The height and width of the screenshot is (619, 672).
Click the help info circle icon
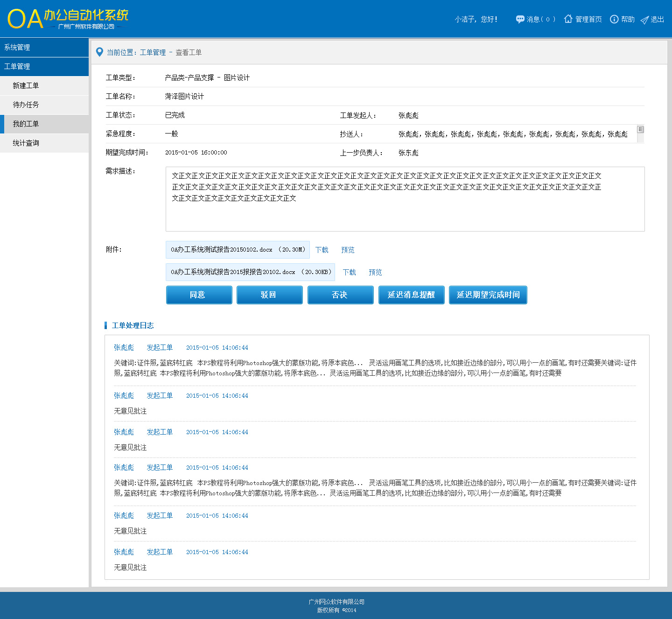[614, 19]
